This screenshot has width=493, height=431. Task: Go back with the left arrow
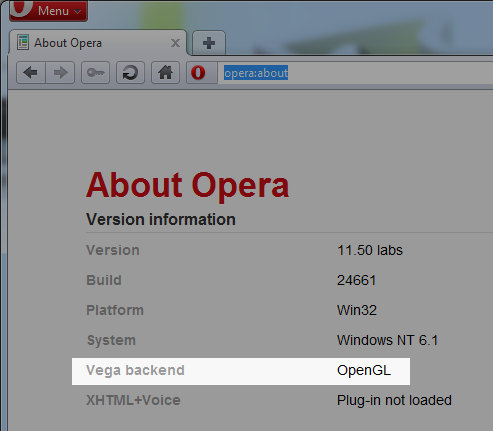[x=31, y=72]
